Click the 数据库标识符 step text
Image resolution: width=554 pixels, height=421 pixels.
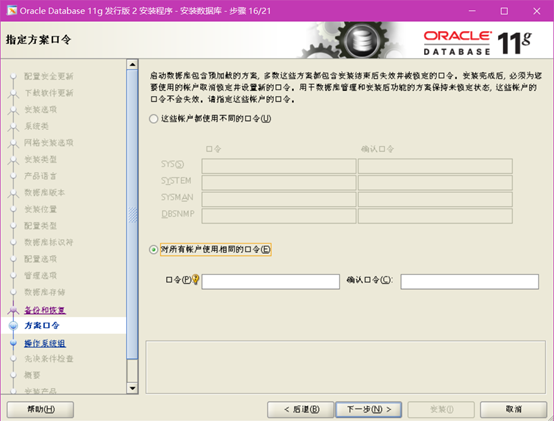click(49, 242)
